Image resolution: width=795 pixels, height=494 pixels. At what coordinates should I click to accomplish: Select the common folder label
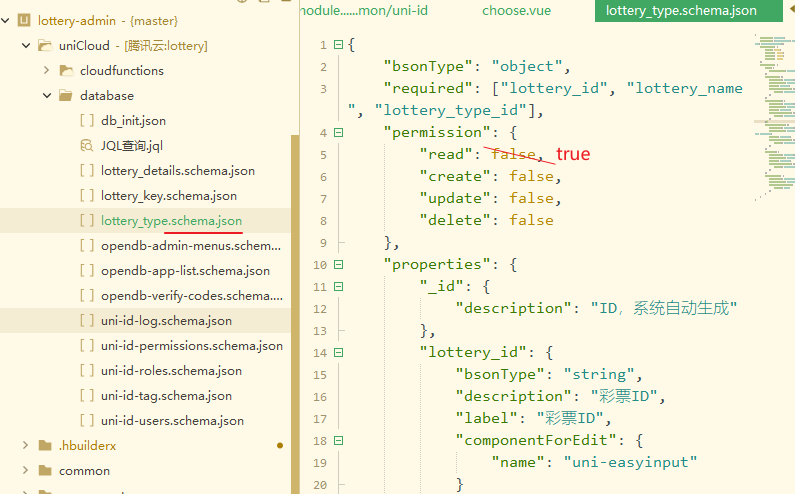tap(84, 471)
